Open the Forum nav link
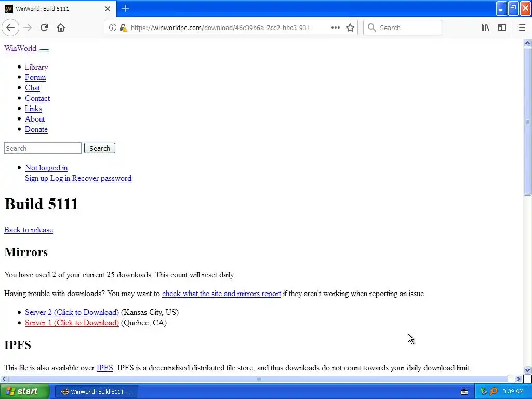 coord(35,77)
